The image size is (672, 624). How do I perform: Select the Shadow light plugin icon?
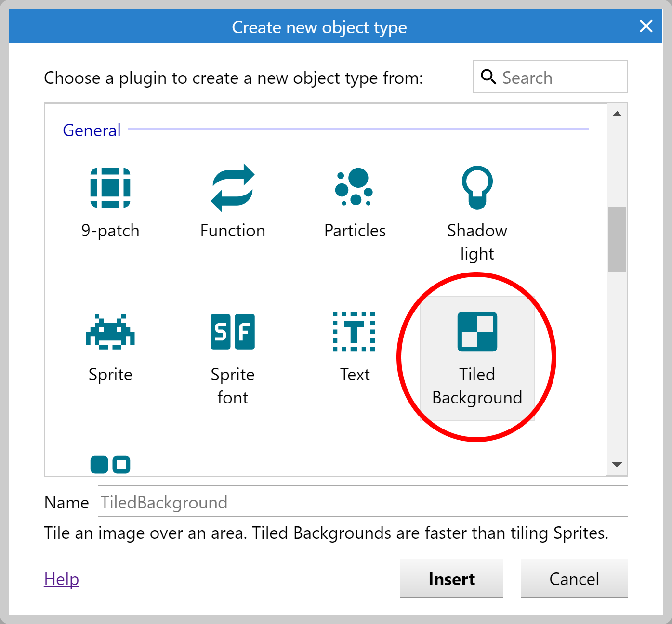477,188
